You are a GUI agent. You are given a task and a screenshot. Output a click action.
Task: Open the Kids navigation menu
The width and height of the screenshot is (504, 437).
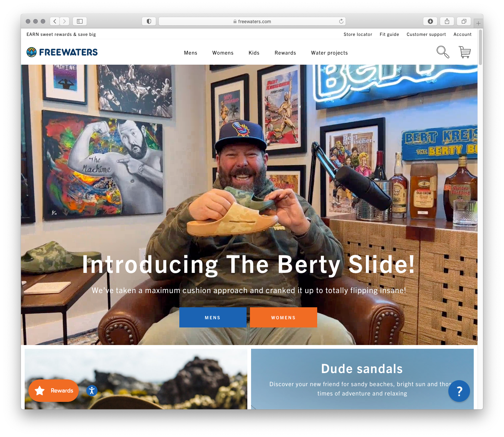[x=254, y=53]
